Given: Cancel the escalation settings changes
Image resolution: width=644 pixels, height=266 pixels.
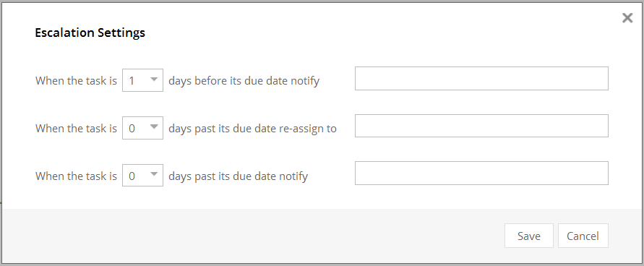Looking at the screenshot, I should pos(583,236).
